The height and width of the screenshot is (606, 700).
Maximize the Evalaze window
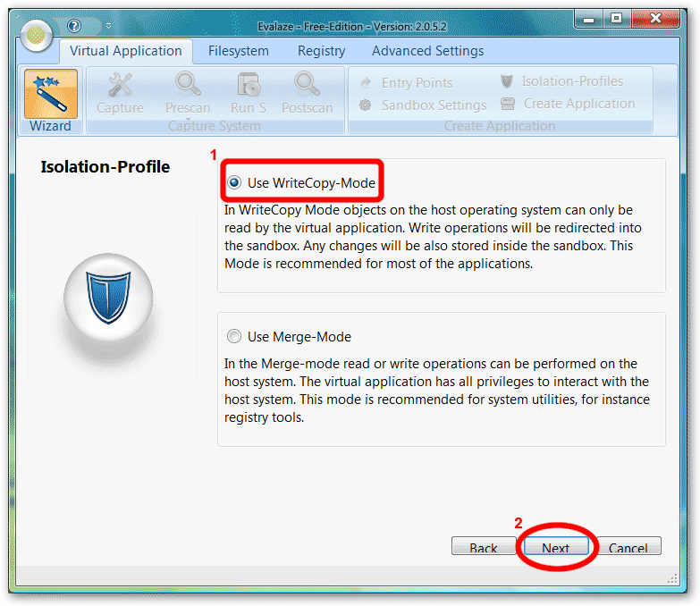617,19
